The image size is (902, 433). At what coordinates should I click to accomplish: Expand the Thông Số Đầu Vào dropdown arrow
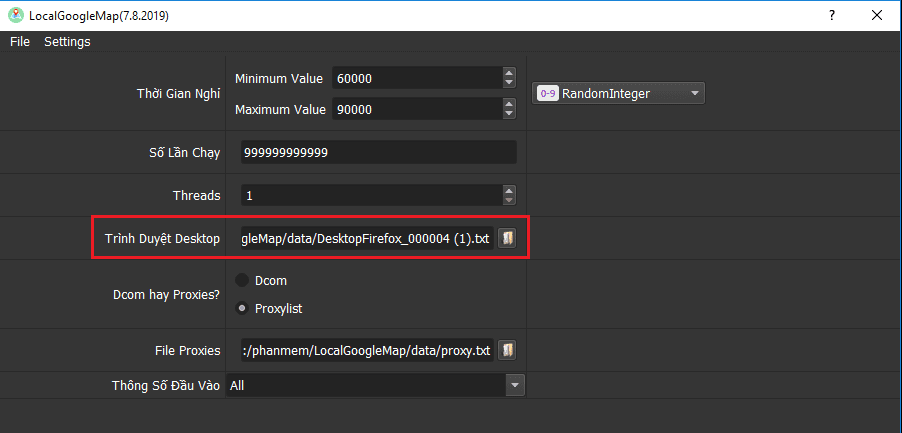coord(515,385)
